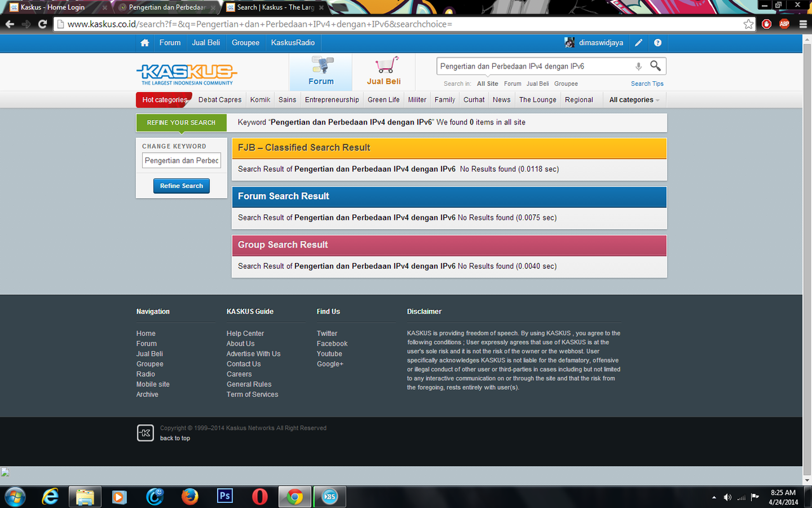Viewport: 812px width, 508px height.
Task: Click the KASKUS logo
Action: [187, 74]
